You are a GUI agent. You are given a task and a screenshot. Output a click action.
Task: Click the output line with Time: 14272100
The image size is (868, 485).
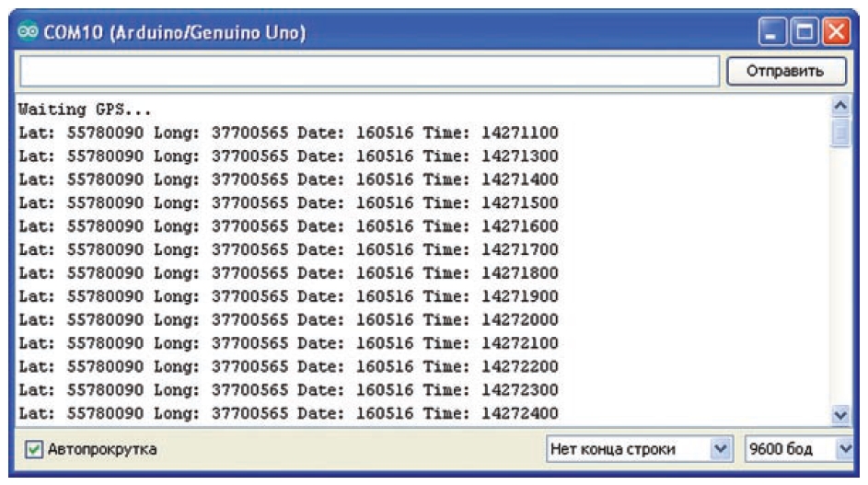point(288,342)
